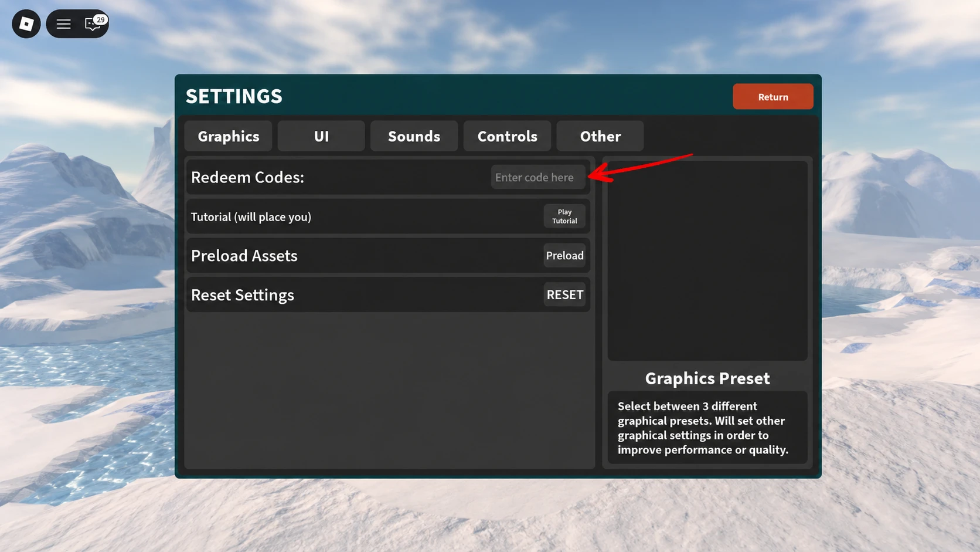Open the Roblox menu logo button
The image size is (980, 552).
26,24
